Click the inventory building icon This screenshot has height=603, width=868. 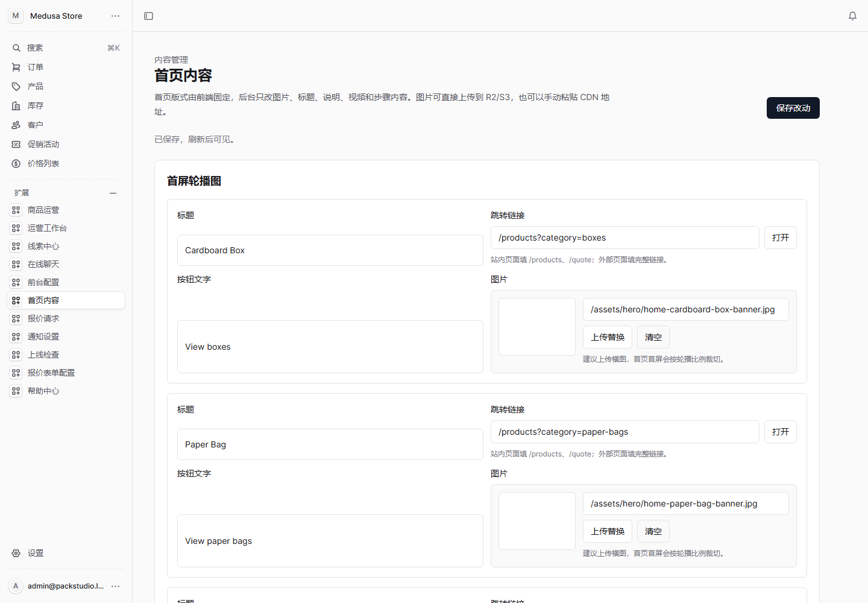16,106
